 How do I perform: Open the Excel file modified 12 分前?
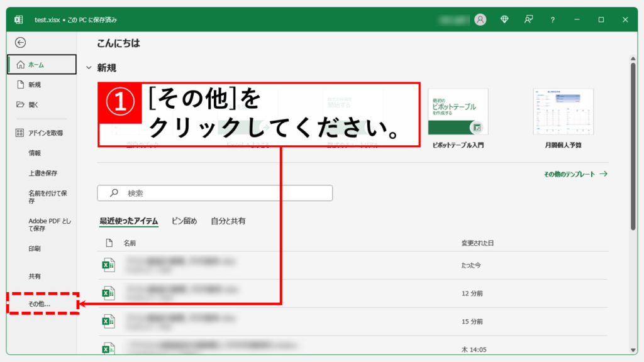click(x=182, y=293)
